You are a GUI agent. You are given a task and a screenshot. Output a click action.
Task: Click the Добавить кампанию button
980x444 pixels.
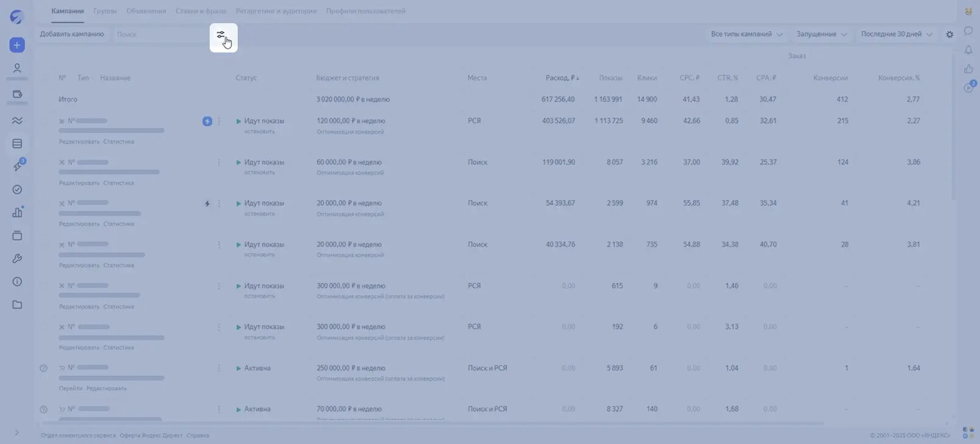72,34
